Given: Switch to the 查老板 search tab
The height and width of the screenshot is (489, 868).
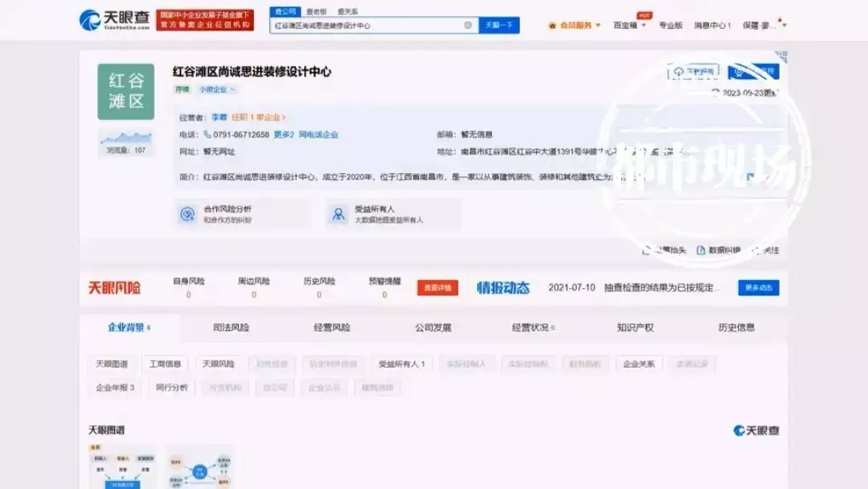Looking at the screenshot, I should click(317, 11).
